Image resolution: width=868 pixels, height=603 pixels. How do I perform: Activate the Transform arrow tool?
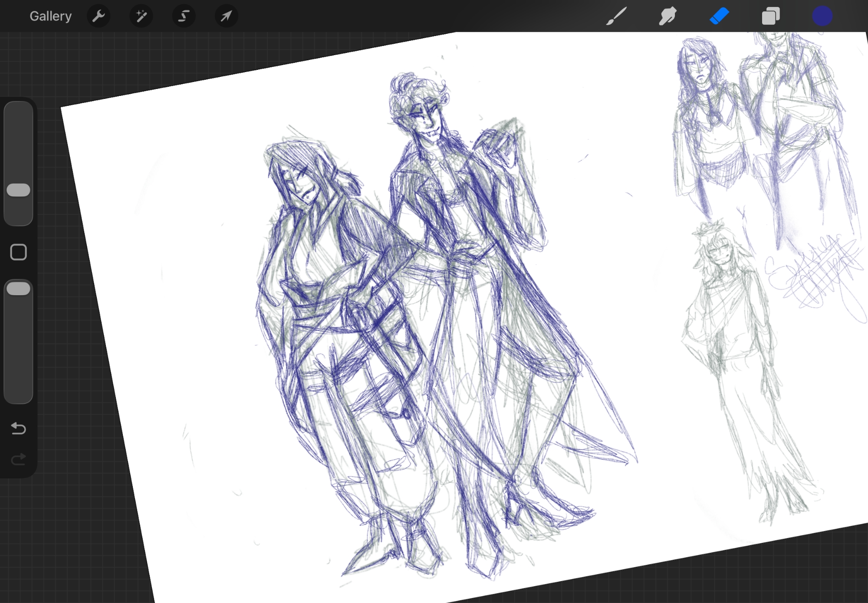[x=226, y=16]
